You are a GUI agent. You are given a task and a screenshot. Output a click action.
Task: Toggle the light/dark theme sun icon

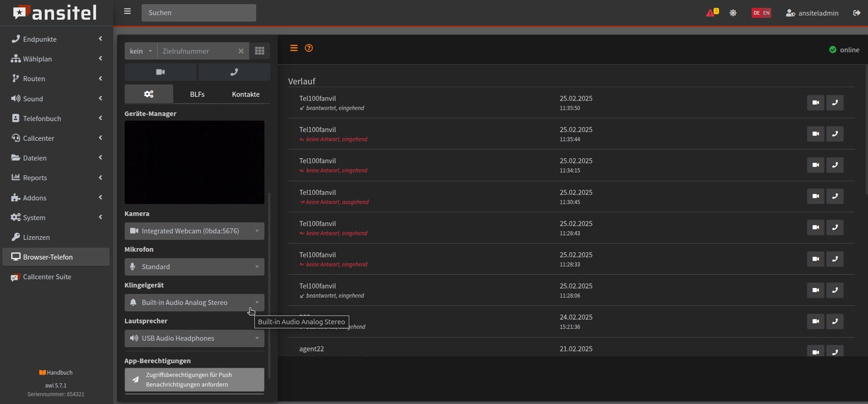click(733, 13)
